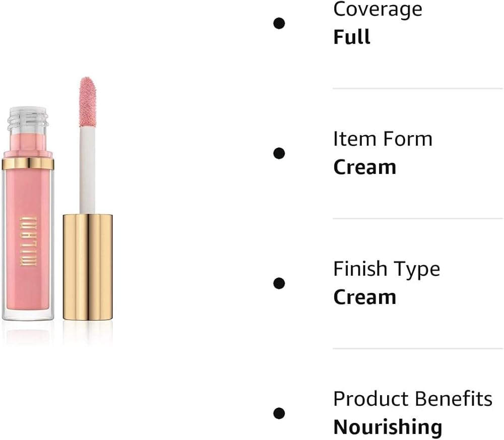Click the clear threaded neck of the tube
Screen dimensions: 504x440
click(x=28, y=119)
